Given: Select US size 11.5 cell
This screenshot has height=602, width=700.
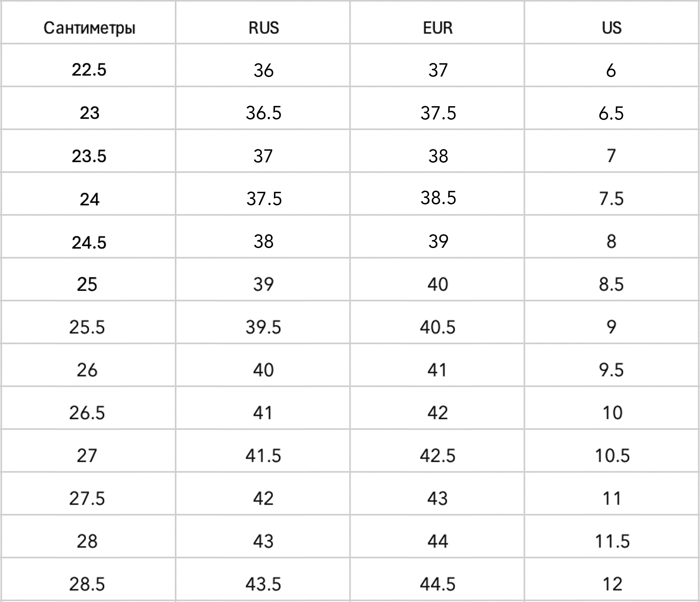Looking at the screenshot, I should (x=612, y=541).
